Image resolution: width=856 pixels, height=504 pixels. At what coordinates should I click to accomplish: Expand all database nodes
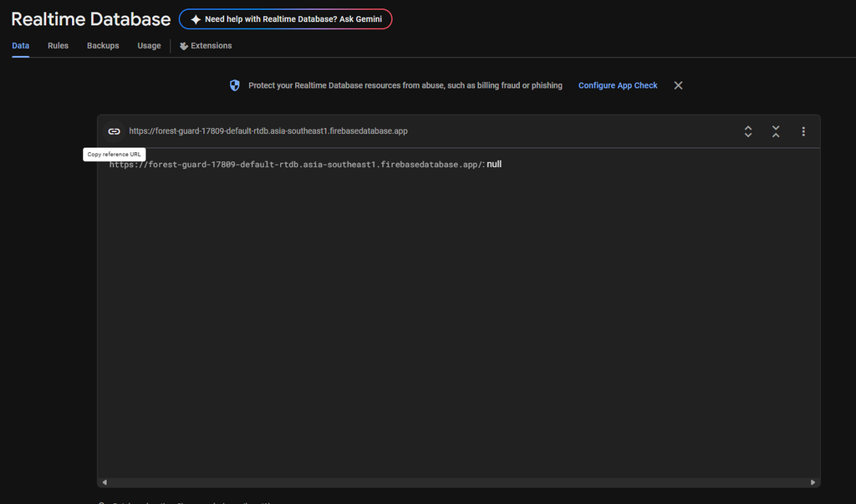pyautogui.click(x=748, y=131)
